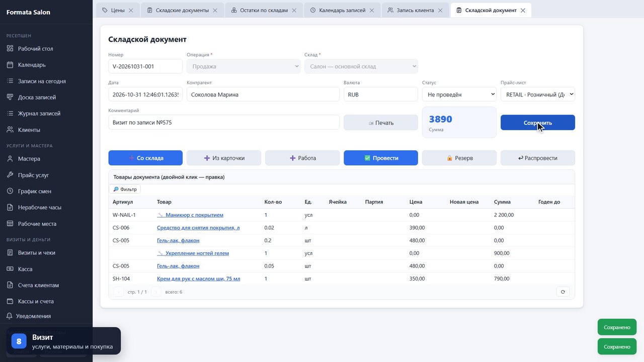Click the Касса cash icon
The image size is (644, 362).
10,269
